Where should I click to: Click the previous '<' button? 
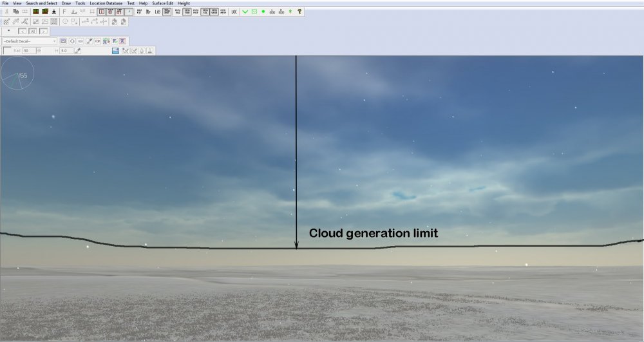click(22, 31)
